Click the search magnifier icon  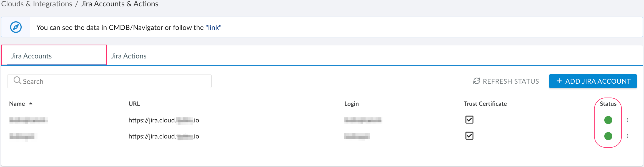click(x=17, y=81)
